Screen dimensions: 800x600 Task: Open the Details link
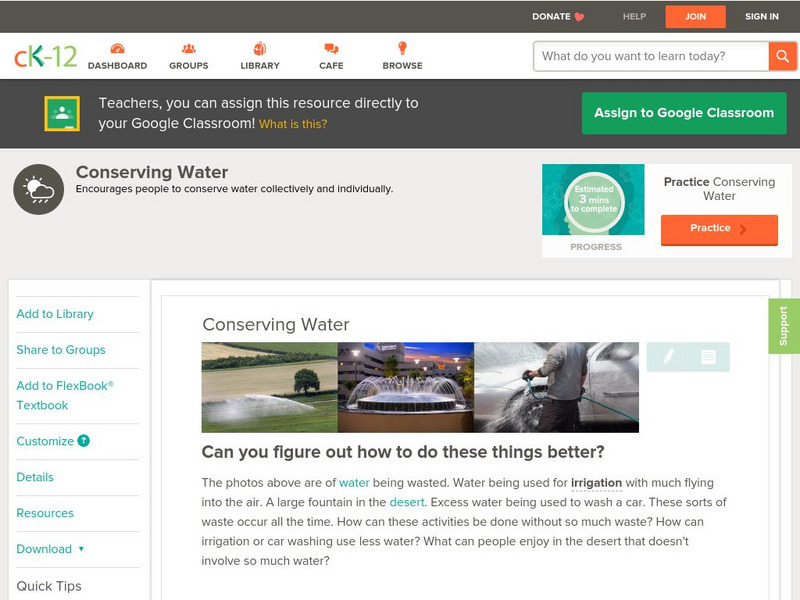point(35,477)
